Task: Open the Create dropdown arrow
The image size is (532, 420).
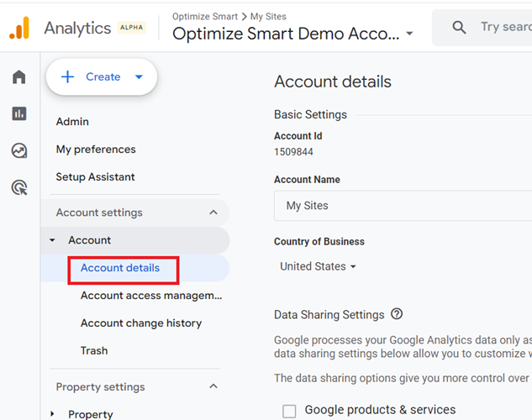Action: point(139,77)
